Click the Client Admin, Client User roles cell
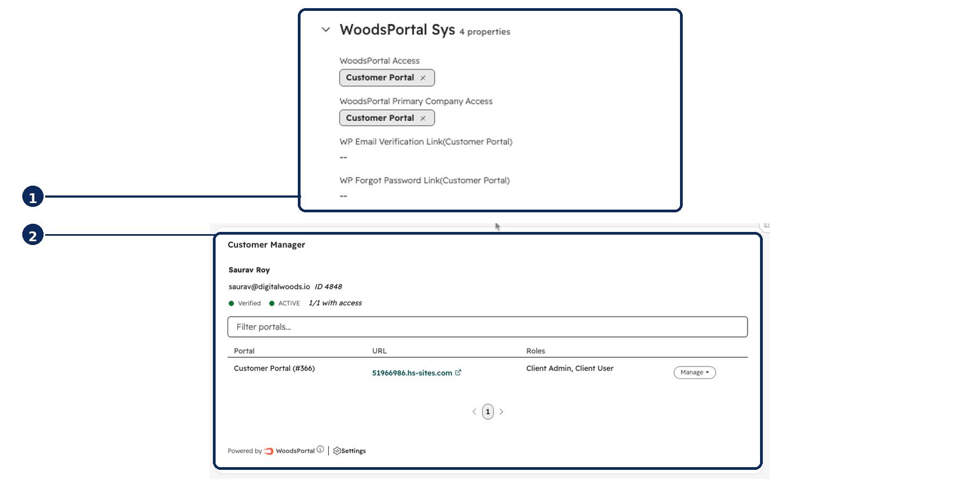Viewport: 980px width, 490px height. (570, 369)
